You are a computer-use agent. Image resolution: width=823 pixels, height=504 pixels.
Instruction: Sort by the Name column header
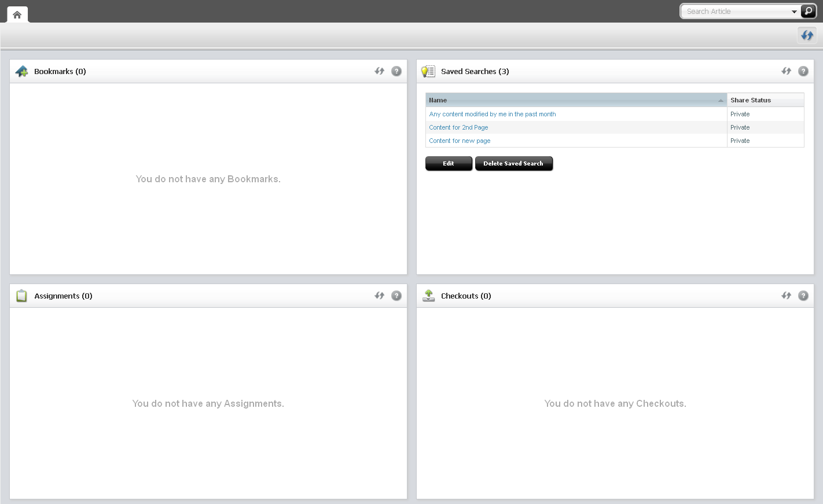coord(576,100)
